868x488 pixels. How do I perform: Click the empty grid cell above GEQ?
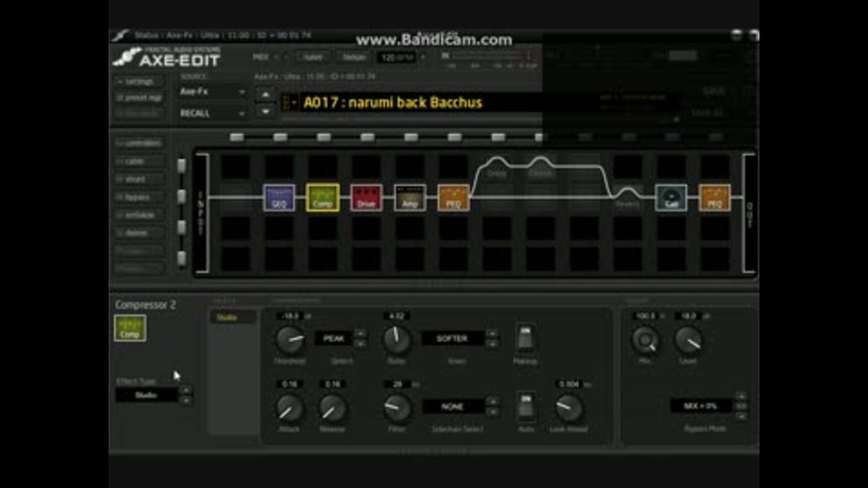279,167
